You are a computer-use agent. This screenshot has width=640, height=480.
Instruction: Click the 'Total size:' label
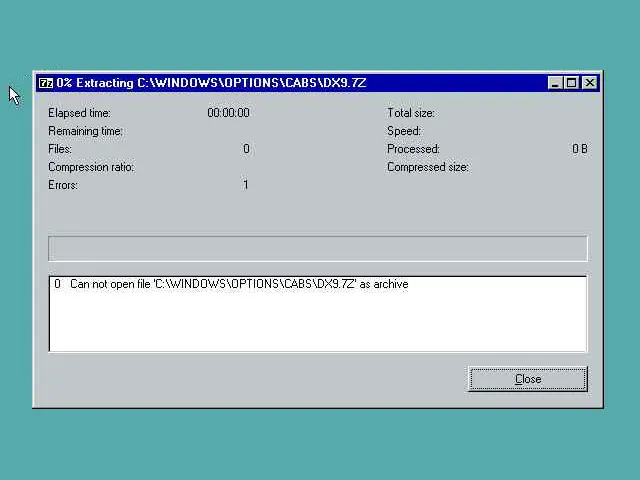pos(411,113)
